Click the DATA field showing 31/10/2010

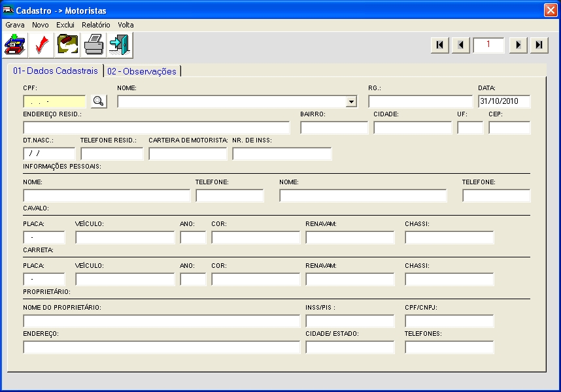click(x=503, y=101)
